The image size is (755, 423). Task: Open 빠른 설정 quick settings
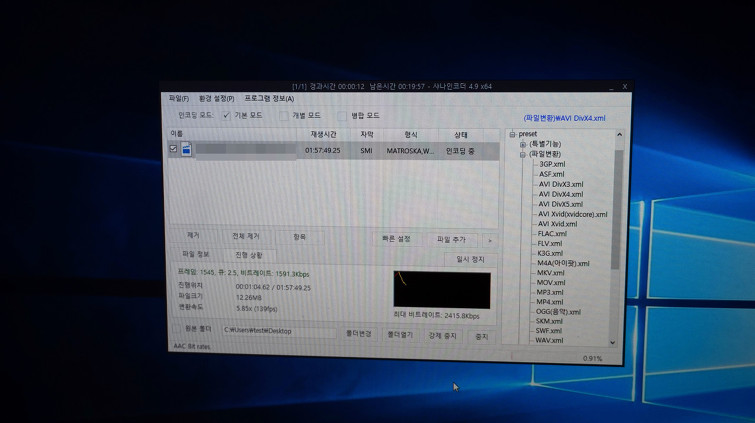click(396, 239)
